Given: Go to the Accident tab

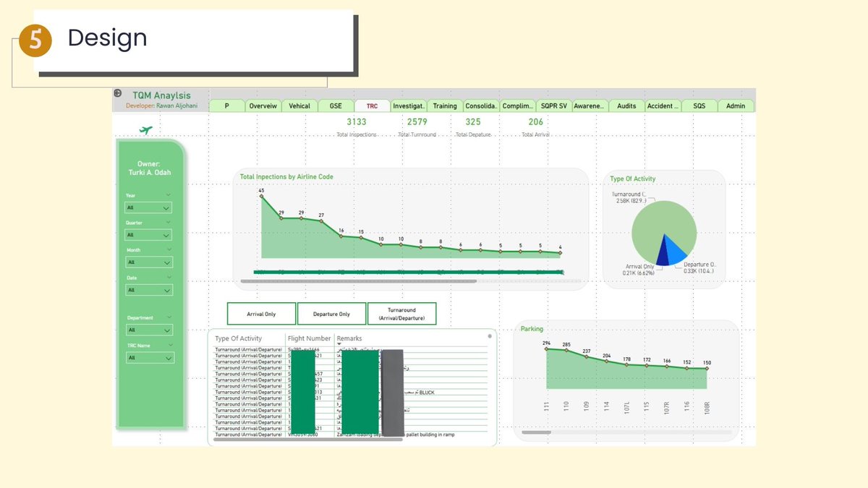Looking at the screenshot, I should point(663,106).
